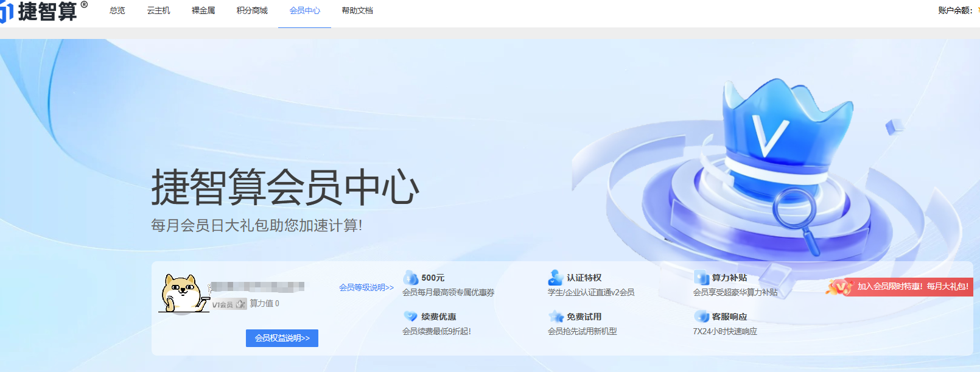Click the 免费试用 star icon

point(556,317)
